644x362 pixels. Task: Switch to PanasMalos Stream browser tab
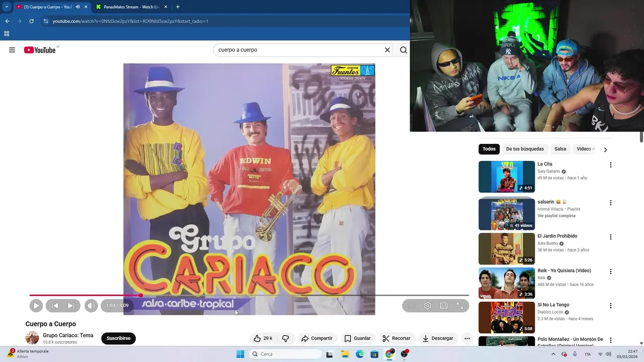[131, 7]
